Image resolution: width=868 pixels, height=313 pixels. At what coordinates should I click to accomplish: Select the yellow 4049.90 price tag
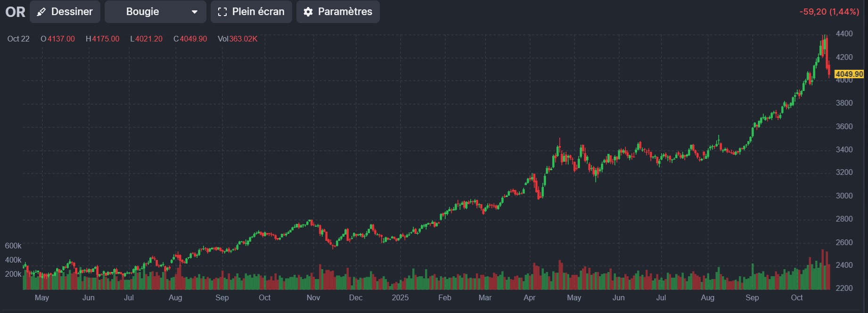coord(849,74)
